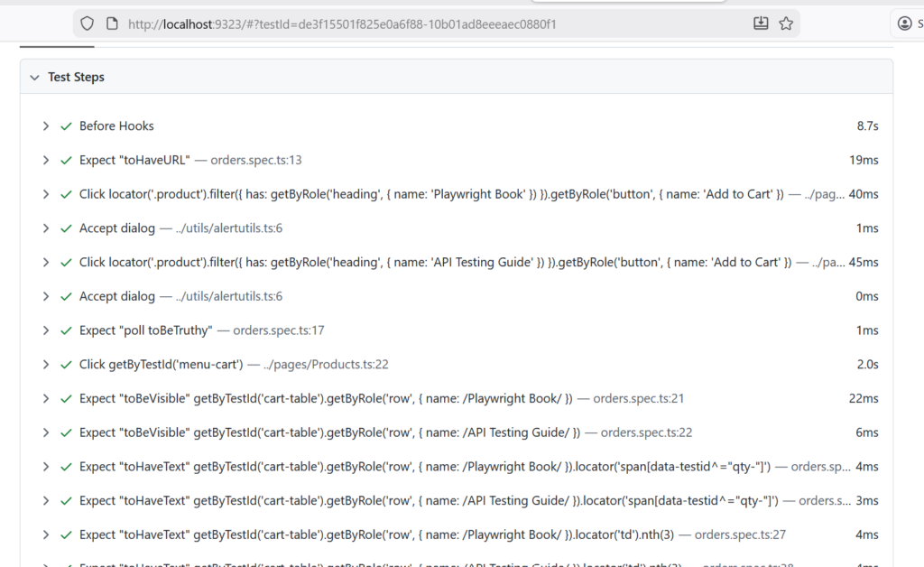Click green checkmark beside Before Hooks
This screenshot has height=567, width=924.
click(x=66, y=126)
